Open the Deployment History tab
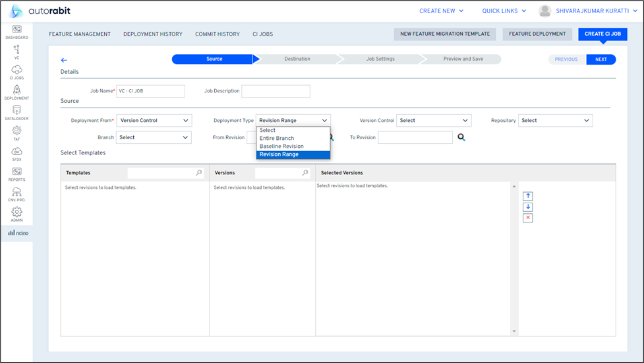 (152, 34)
